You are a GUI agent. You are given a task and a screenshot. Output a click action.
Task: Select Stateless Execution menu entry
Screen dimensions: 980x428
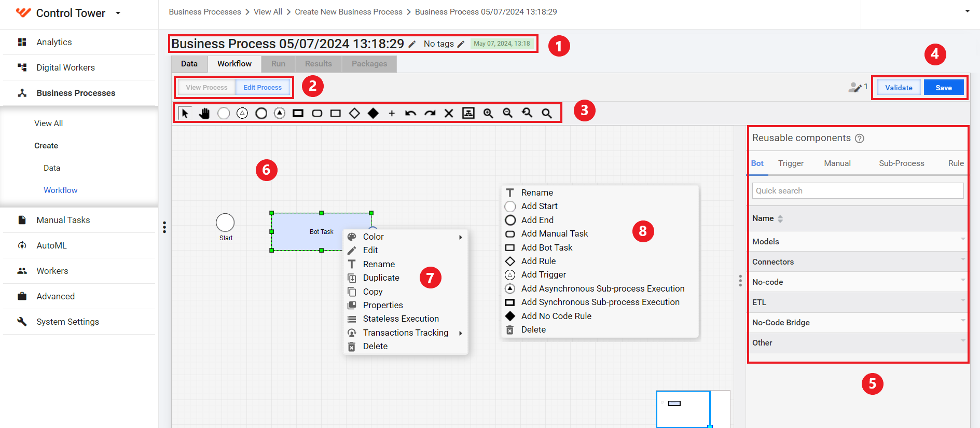click(x=406, y=319)
